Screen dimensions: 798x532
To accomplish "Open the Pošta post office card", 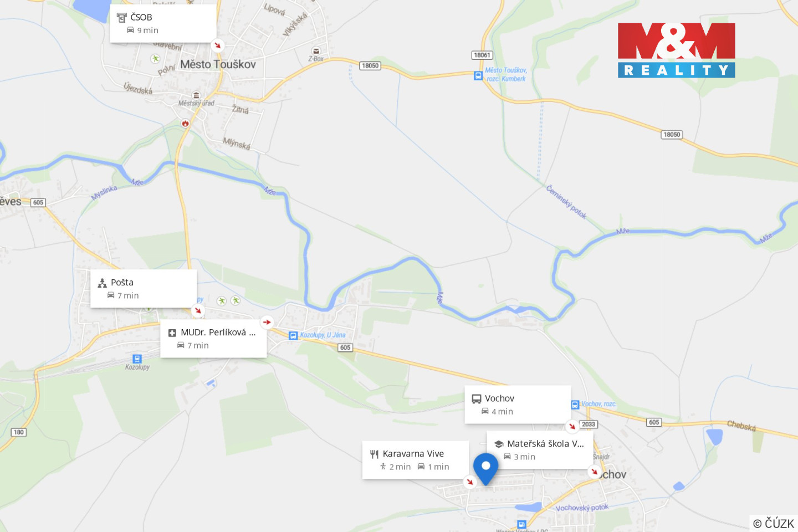I will click(x=144, y=289).
